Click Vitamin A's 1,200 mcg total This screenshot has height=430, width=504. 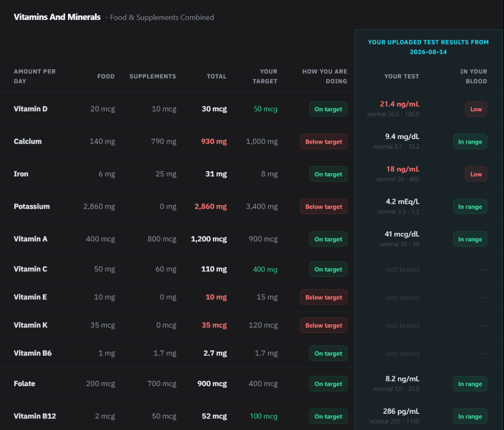coord(209,239)
